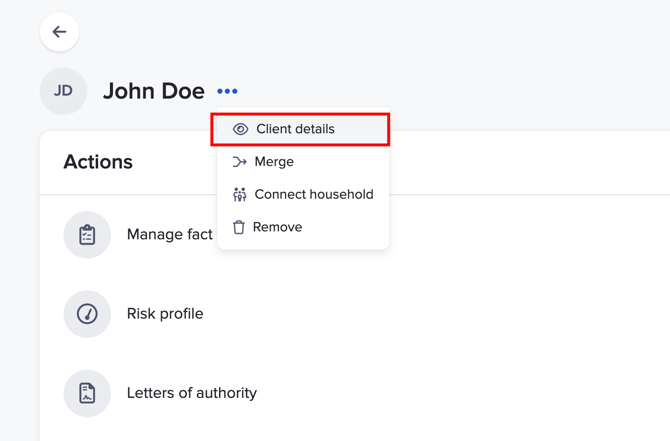Choose Remove from the client menu
Image resolution: width=670 pixels, height=441 pixels.
click(x=277, y=227)
